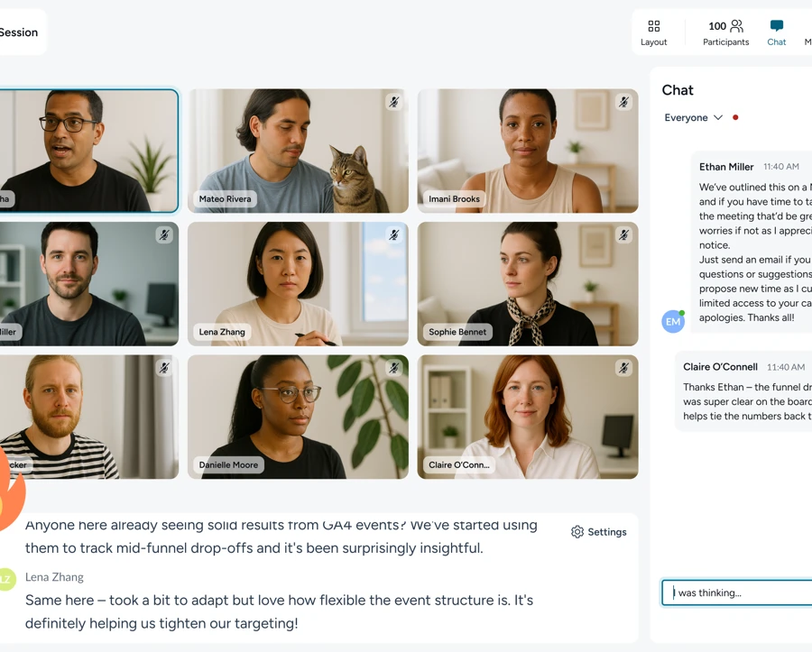This screenshot has width=812, height=652.
Task: Select Sophie Bennet's video tile
Action: click(528, 283)
